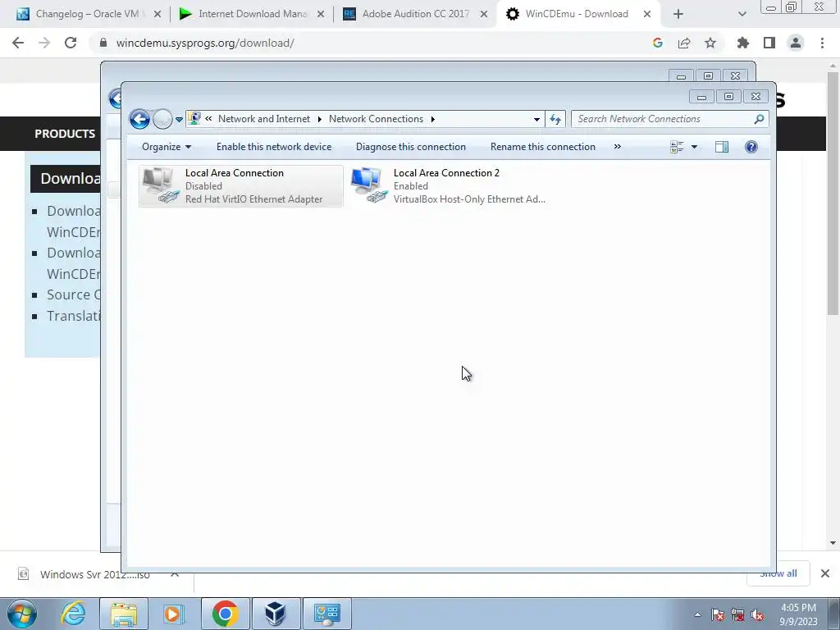Image resolution: width=840 pixels, height=630 pixels.
Task: Click search magnifier icon in Explorer
Action: point(759,119)
